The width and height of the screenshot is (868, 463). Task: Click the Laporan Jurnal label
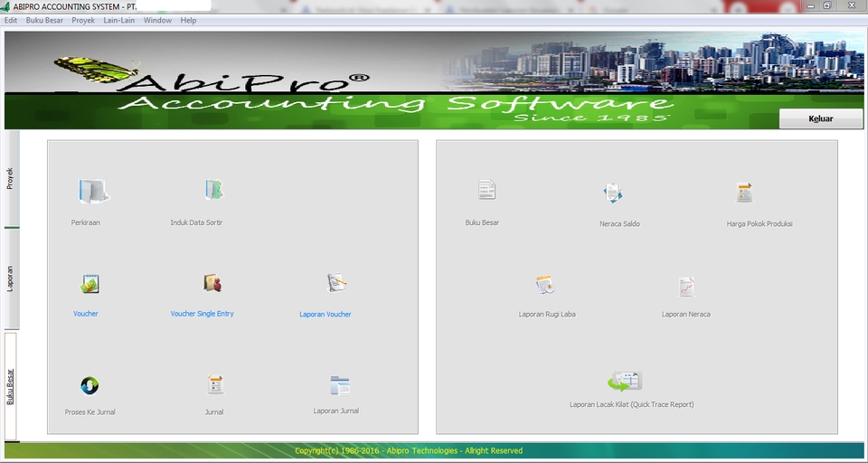[336, 411]
